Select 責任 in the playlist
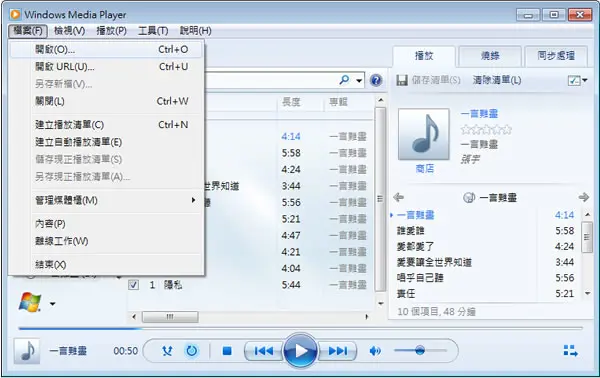Image resolution: width=600 pixels, height=378 pixels. (x=406, y=293)
